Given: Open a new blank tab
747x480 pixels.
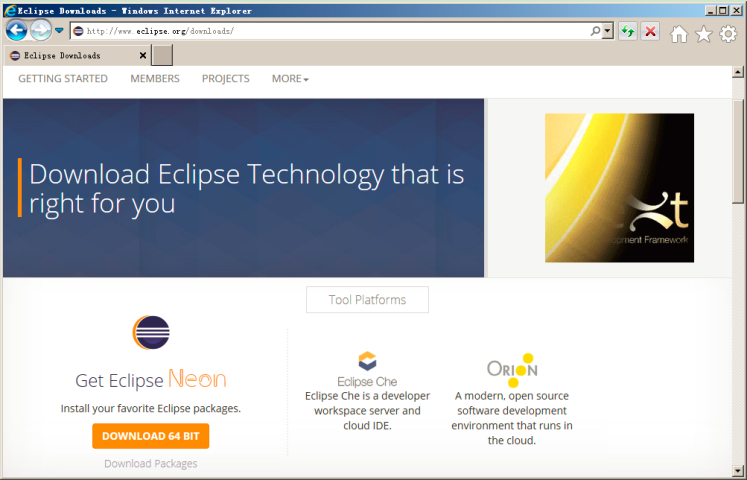Looking at the screenshot, I should (x=162, y=55).
